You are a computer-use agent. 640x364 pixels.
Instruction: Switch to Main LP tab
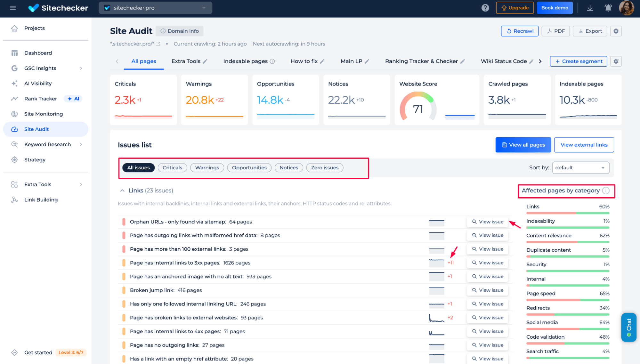351,61
